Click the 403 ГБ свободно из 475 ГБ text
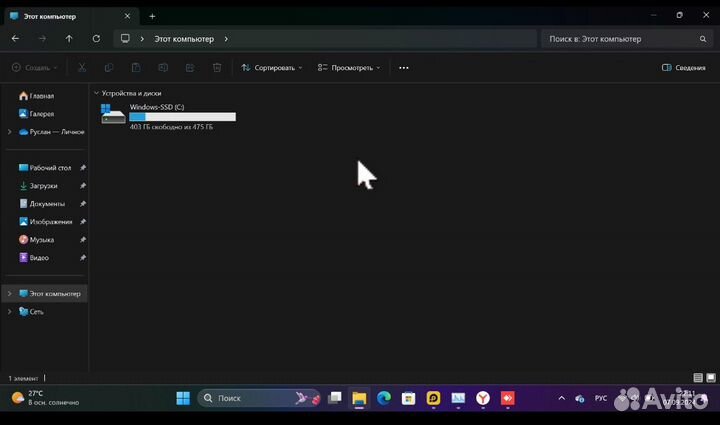The image size is (720, 425). click(171, 127)
